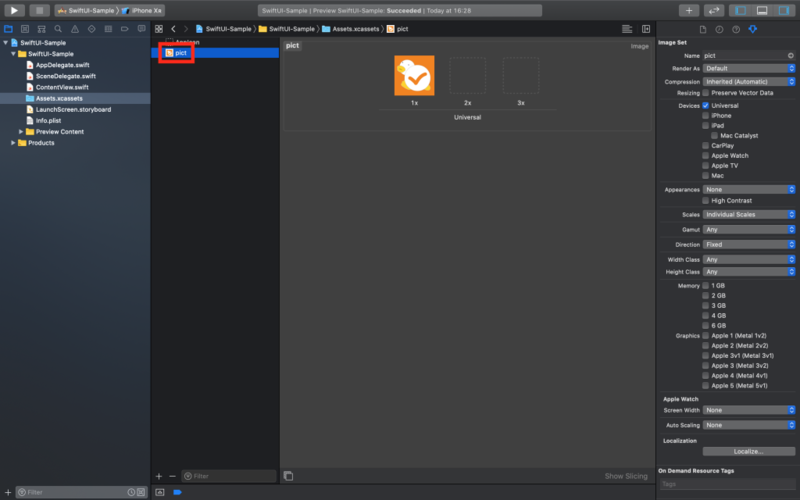
Task: Open the Width Class dropdown
Action: (x=749, y=260)
